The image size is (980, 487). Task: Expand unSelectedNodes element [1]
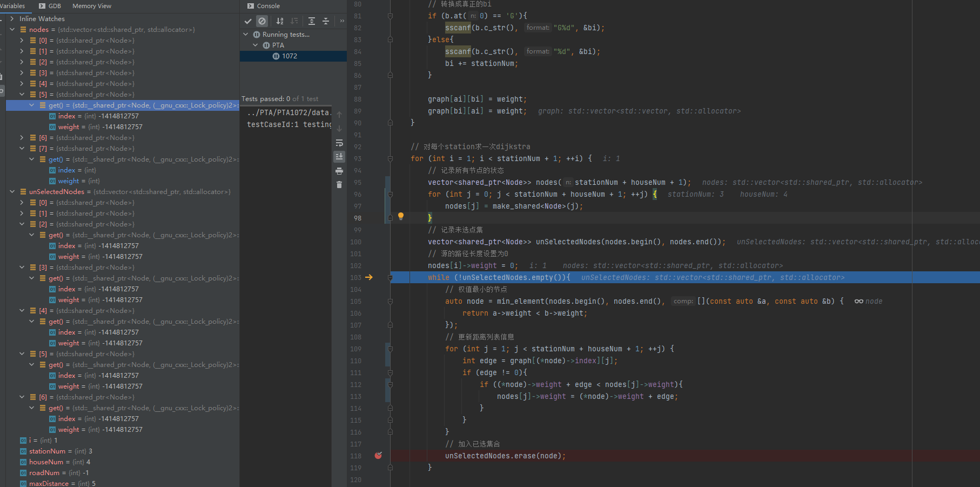tap(22, 214)
